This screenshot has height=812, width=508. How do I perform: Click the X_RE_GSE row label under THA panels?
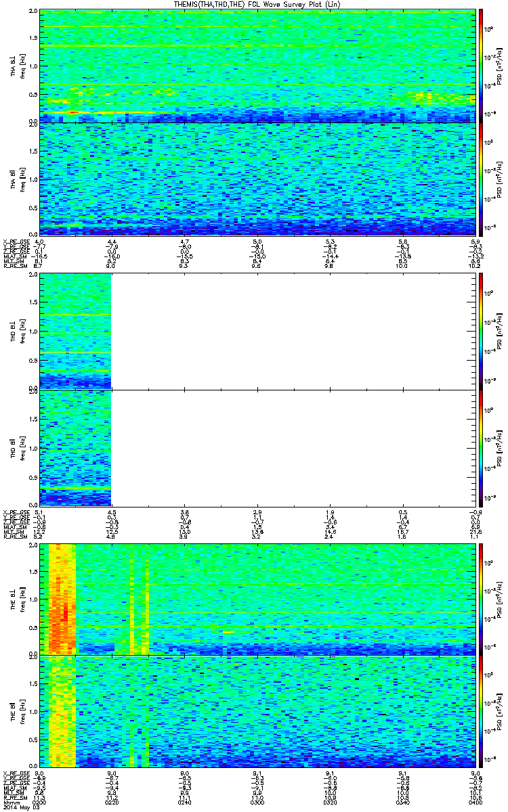pyautogui.click(x=16, y=242)
